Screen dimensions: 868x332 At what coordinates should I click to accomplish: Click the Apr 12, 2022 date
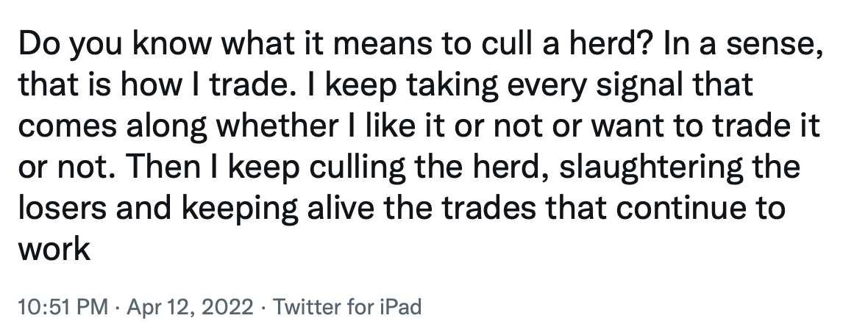[x=190, y=306]
